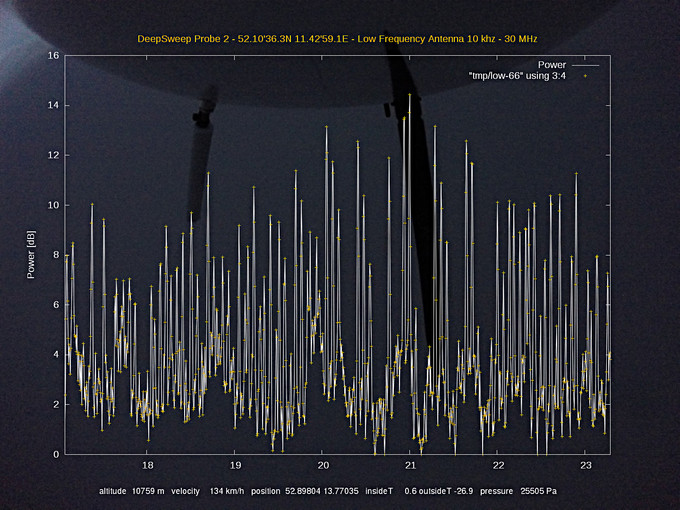The image size is (680, 510).
Task: Click the legend entry '"tmp/low-66" using 3:4'
Action: (517, 76)
